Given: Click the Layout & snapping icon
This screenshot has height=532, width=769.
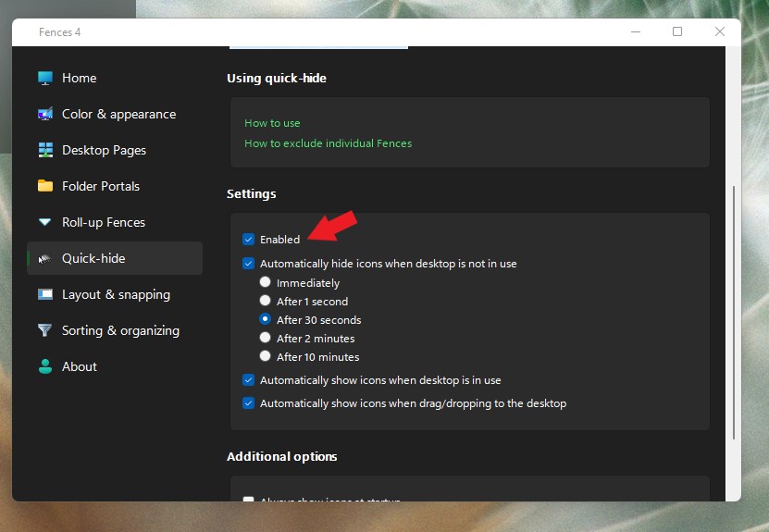Looking at the screenshot, I should 45,294.
